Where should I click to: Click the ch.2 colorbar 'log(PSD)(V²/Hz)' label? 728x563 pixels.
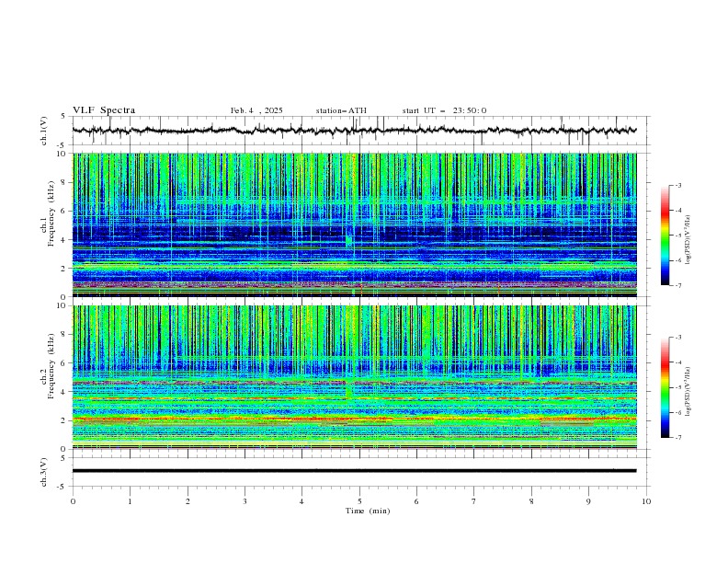point(688,392)
